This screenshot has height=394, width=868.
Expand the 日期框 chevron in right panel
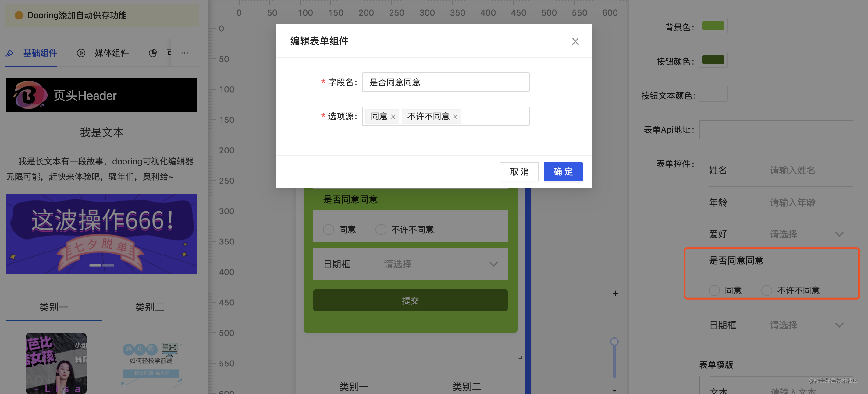[839, 325]
